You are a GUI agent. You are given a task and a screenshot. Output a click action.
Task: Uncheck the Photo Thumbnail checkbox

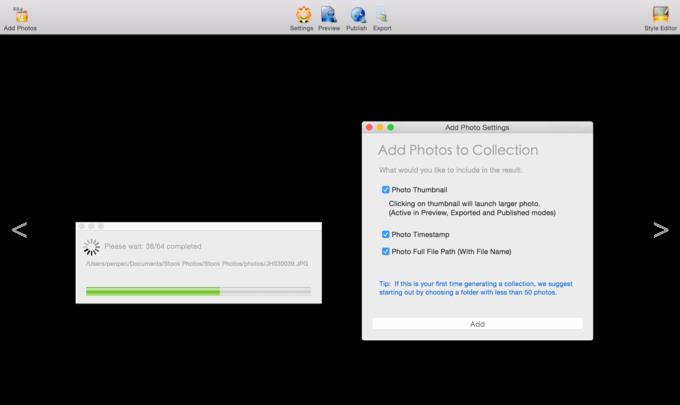coord(386,189)
